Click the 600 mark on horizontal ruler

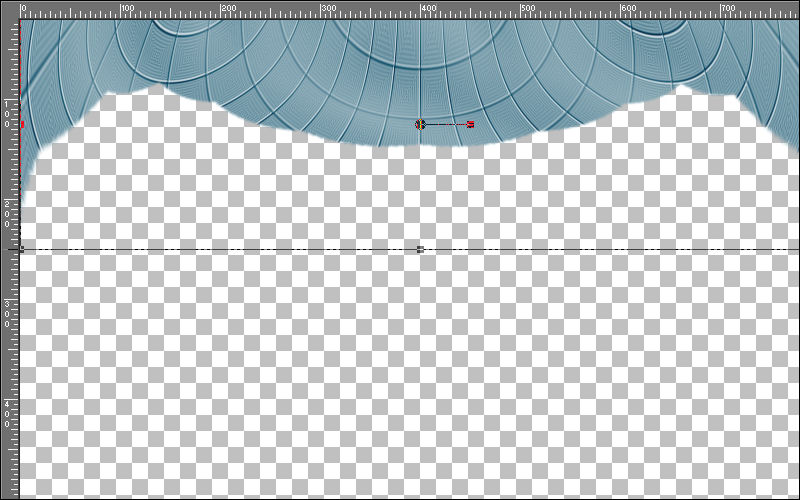(x=628, y=8)
